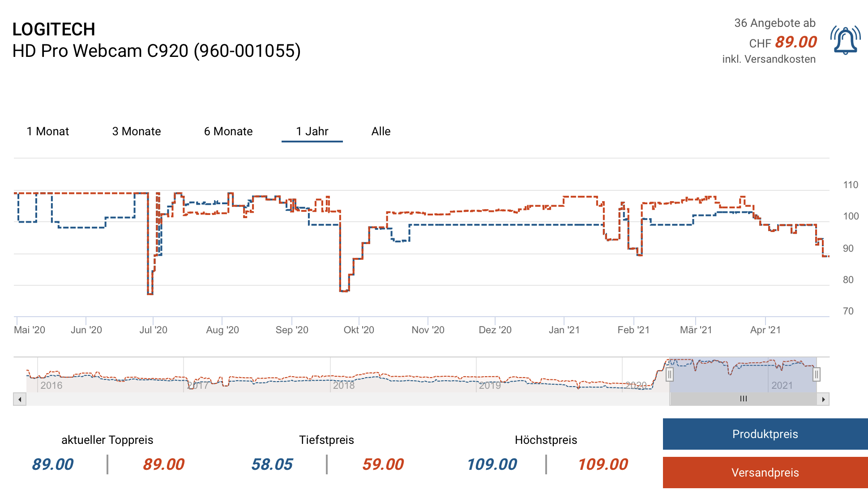Click the highlighted selection in the navigator

click(743, 375)
